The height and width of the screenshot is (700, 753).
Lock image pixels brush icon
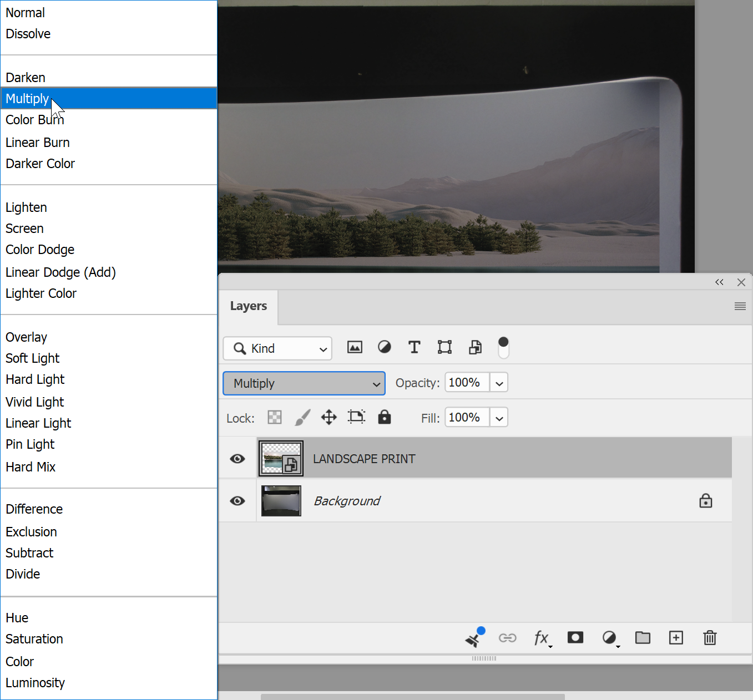302,417
